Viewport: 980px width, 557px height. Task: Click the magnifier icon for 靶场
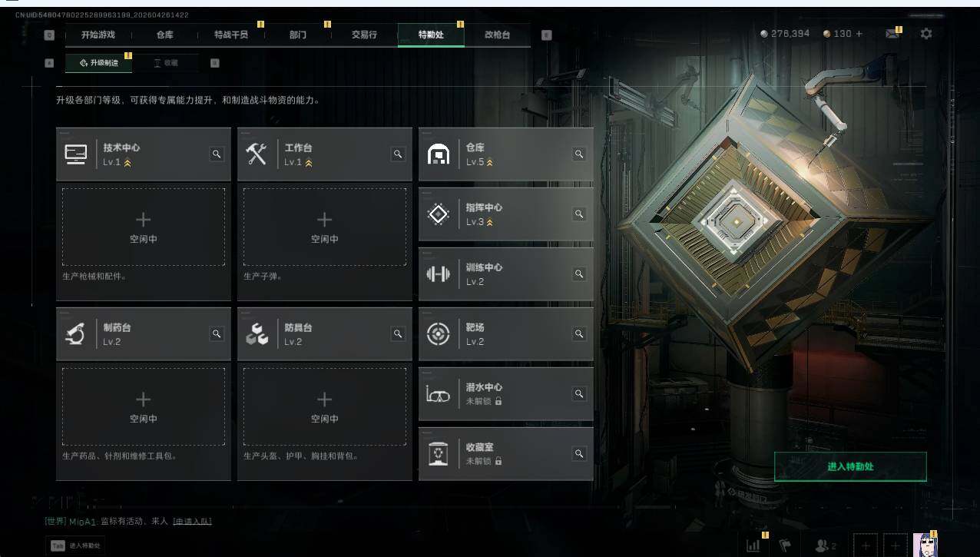coord(579,334)
